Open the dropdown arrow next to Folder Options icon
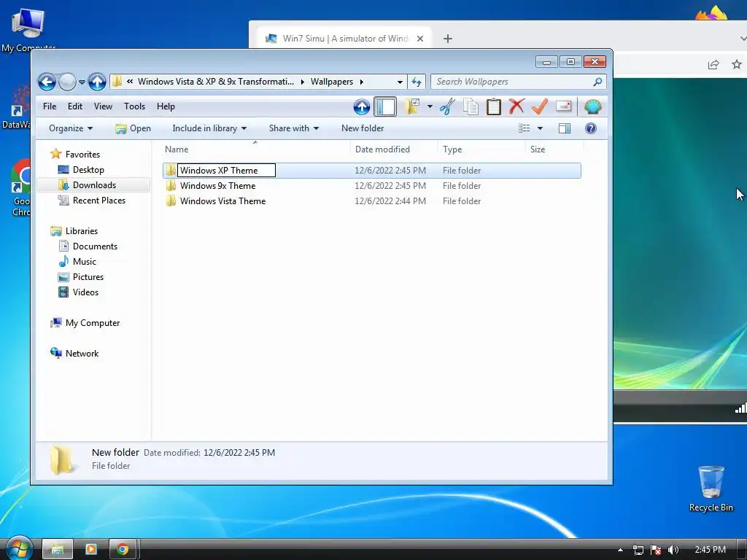Screen dimensions: 747x560 click(x=430, y=106)
